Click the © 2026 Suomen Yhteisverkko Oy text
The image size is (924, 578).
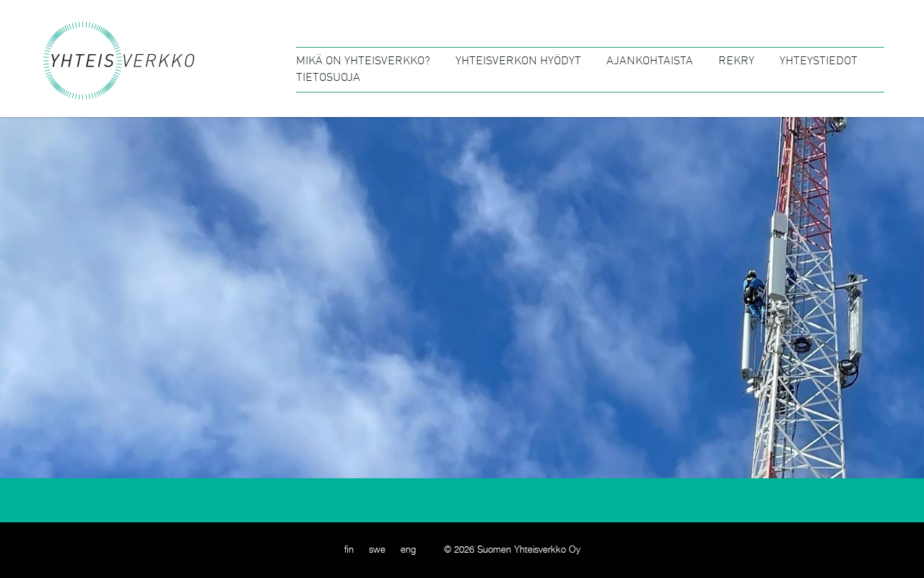[512, 550]
